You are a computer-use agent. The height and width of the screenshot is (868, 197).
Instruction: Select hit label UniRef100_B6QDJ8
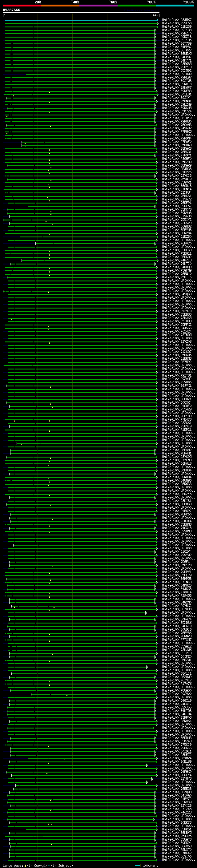[x=177, y=186]
